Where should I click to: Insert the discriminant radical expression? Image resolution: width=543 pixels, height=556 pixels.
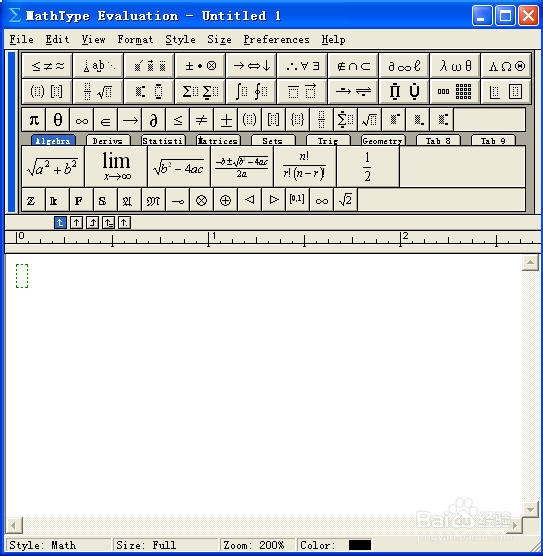click(x=179, y=166)
